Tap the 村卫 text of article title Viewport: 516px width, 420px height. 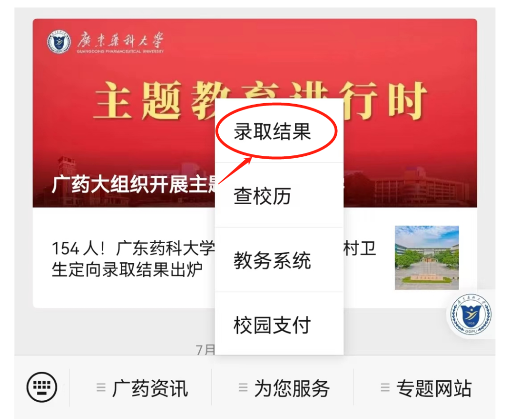359,248
